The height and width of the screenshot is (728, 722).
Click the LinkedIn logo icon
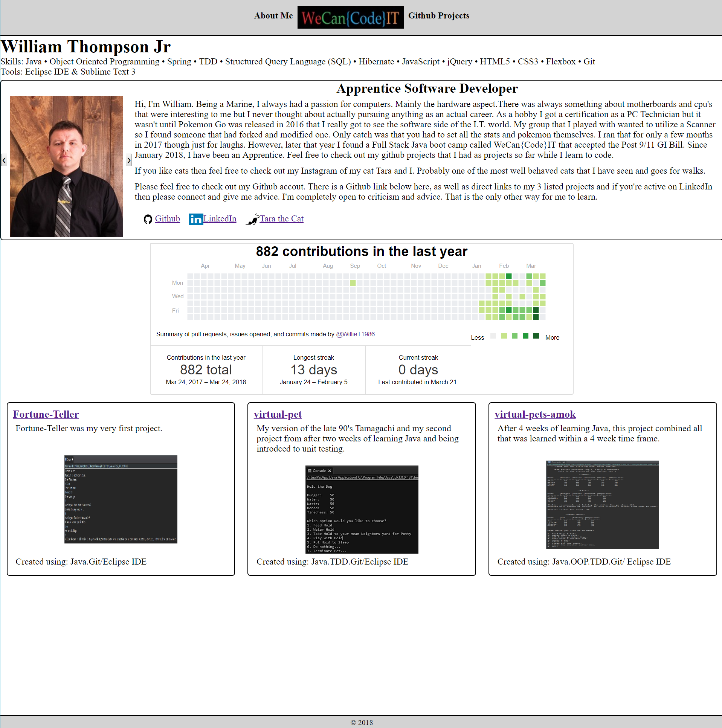coord(196,219)
